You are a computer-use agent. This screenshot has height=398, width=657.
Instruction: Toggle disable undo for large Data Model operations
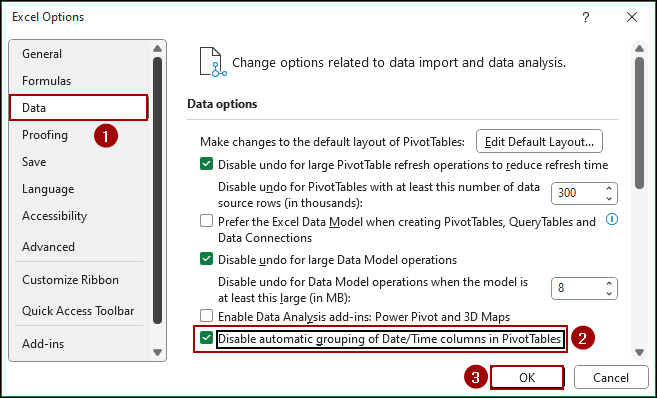pyautogui.click(x=206, y=259)
